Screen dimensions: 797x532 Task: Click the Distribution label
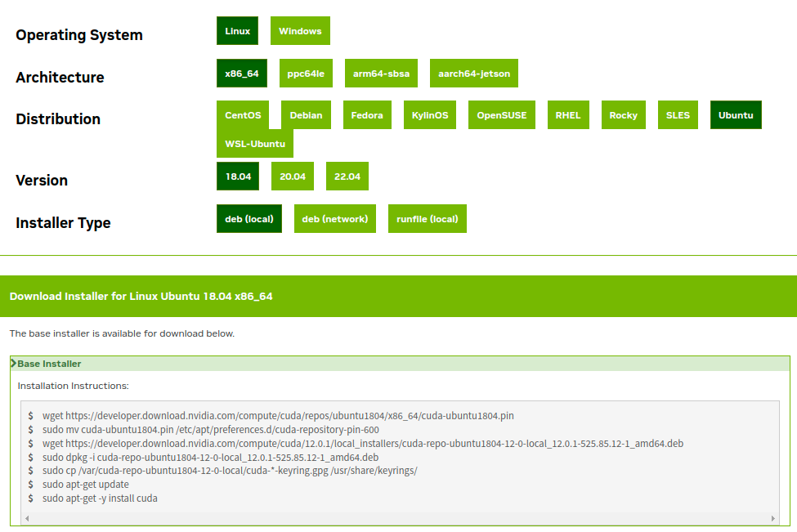click(58, 118)
